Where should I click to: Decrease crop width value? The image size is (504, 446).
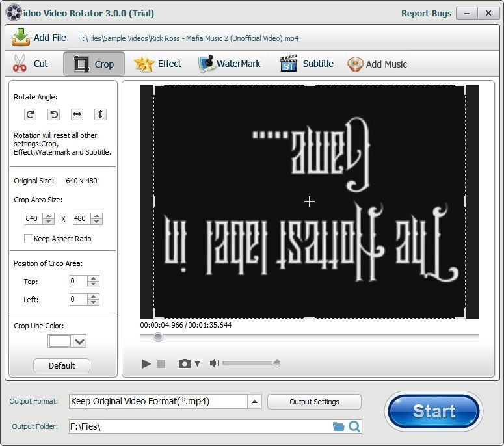[x=49, y=222]
